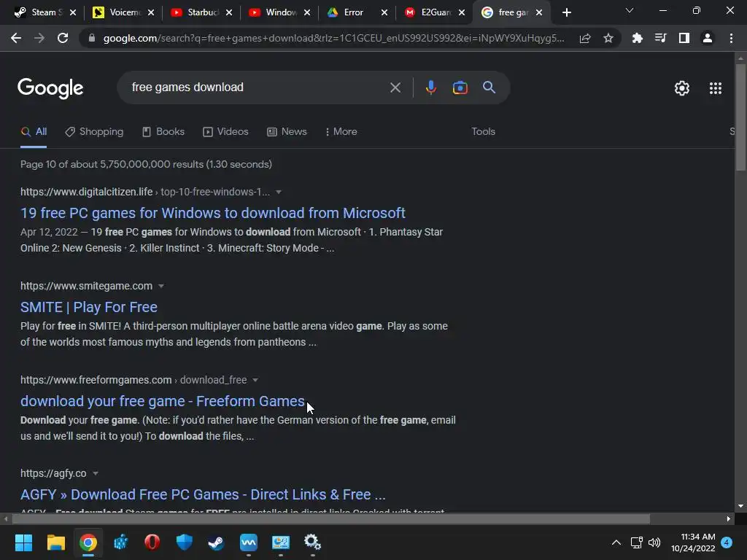Expand freeformgames.com result options arrow
Image resolution: width=747 pixels, height=560 pixels.
pos(255,380)
